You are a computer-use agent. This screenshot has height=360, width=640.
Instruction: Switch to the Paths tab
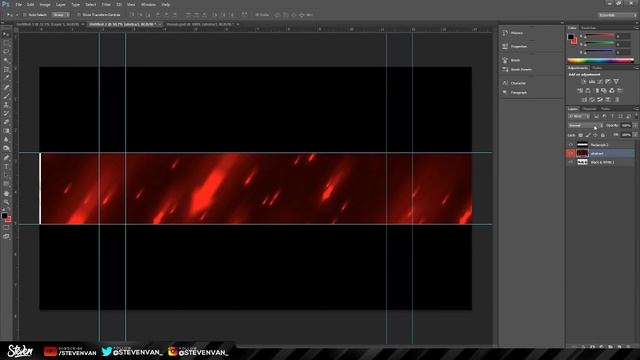(x=605, y=109)
